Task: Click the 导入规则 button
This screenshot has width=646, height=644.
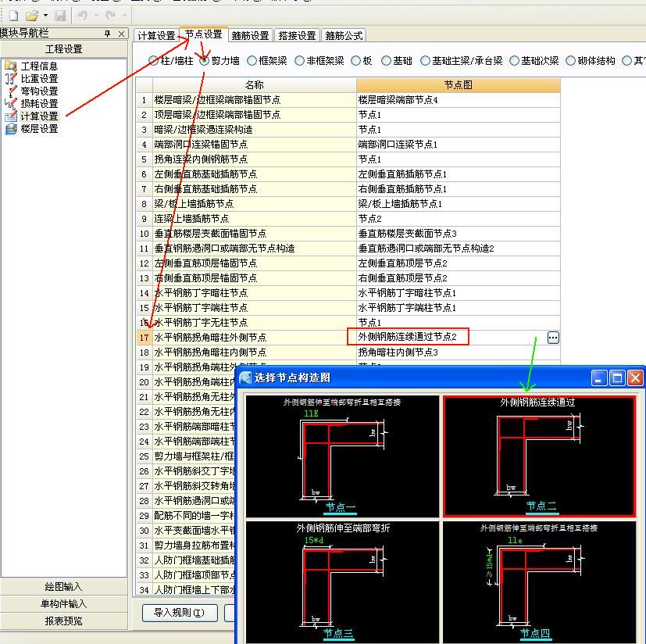Action: click(179, 613)
